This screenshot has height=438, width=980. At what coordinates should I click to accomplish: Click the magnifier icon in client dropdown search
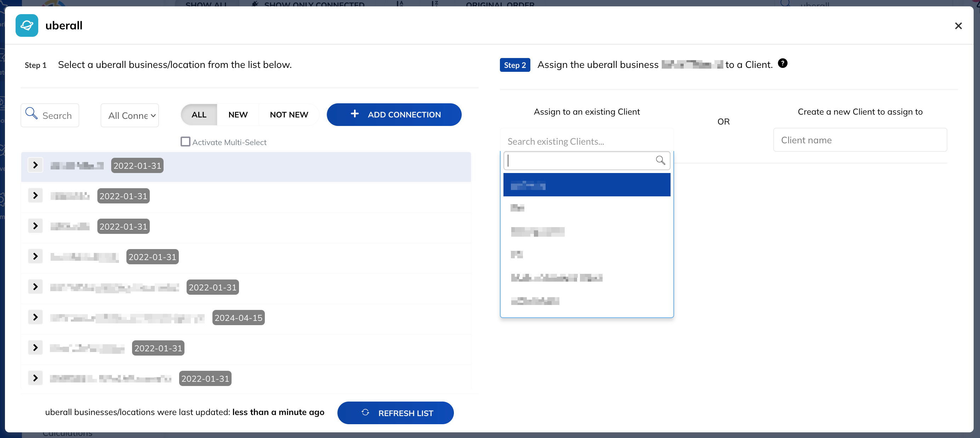660,161
